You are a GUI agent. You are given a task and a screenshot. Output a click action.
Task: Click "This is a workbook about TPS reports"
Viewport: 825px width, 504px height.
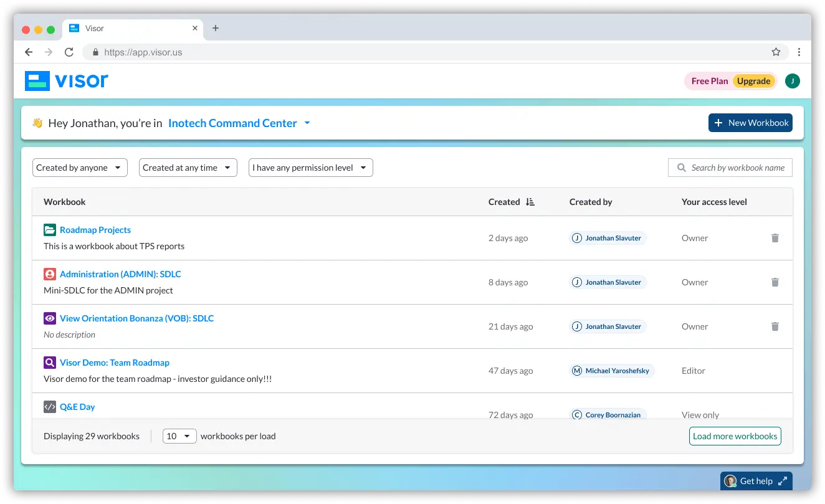click(x=114, y=246)
